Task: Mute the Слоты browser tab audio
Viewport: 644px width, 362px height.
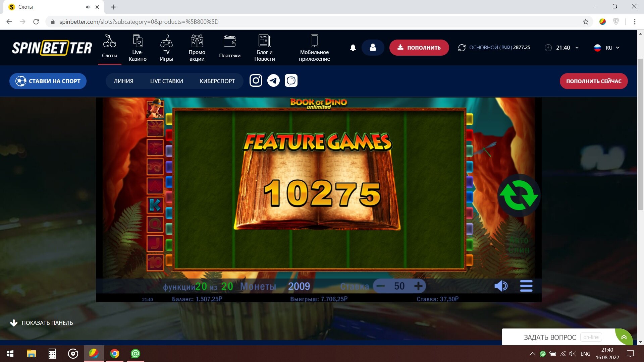Action: (88, 7)
